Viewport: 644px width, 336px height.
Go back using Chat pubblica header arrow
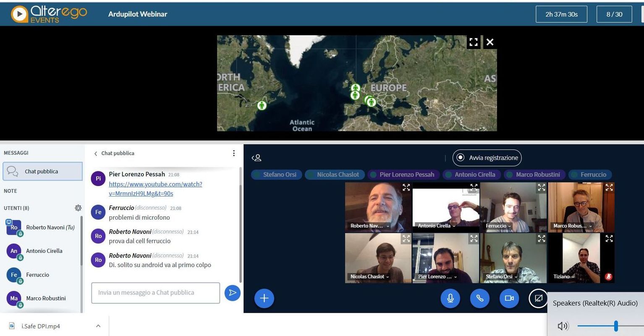coord(96,154)
